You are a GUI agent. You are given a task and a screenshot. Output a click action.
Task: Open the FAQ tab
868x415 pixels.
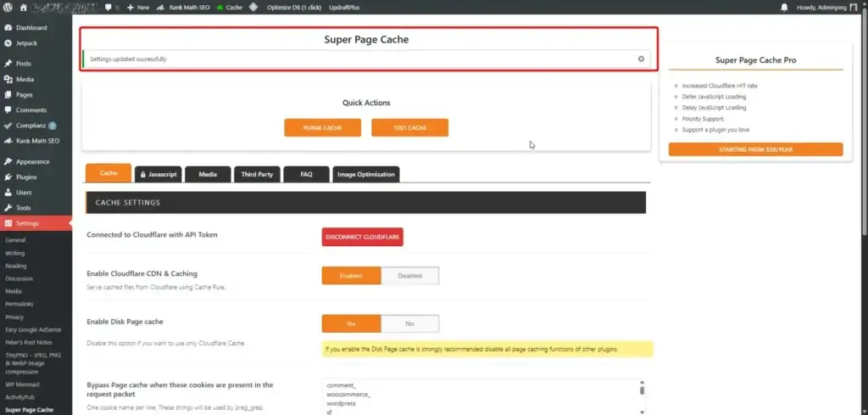(306, 174)
